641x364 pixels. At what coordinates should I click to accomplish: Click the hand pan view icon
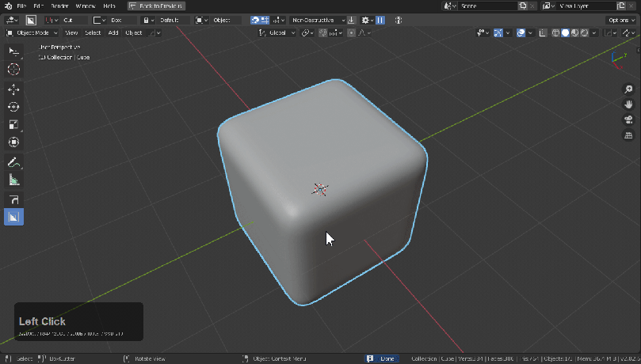[628, 104]
